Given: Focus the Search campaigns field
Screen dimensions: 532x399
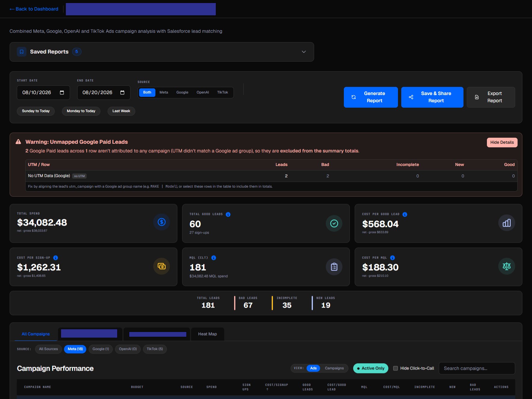Looking at the screenshot, I should click(477, 368).
